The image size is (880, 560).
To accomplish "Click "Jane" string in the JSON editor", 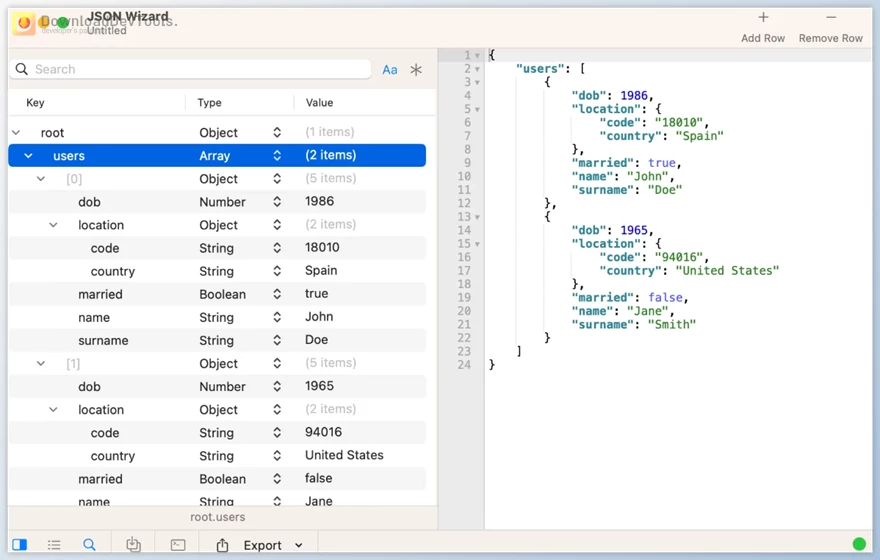I will point(648,311).
